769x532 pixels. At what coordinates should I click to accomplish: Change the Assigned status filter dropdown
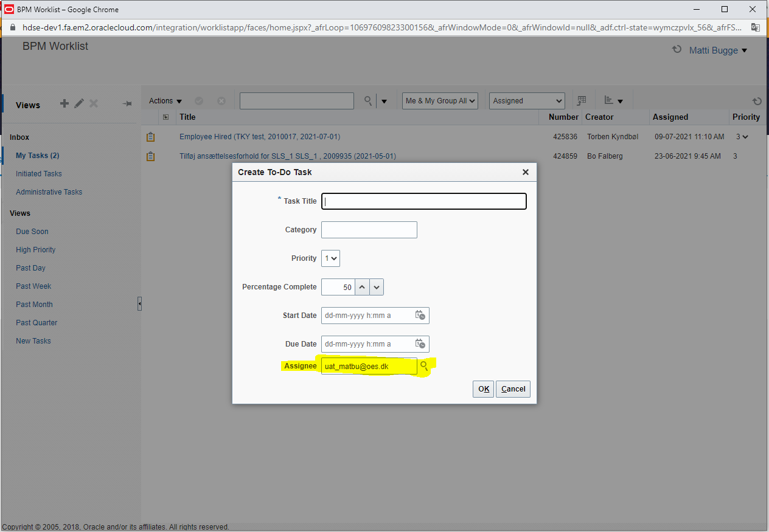(526, 100)
